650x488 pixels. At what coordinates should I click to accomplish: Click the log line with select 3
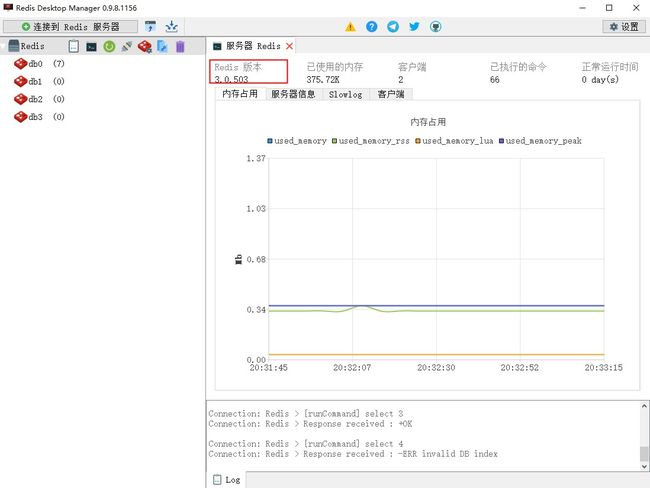[x=306, y=413]
